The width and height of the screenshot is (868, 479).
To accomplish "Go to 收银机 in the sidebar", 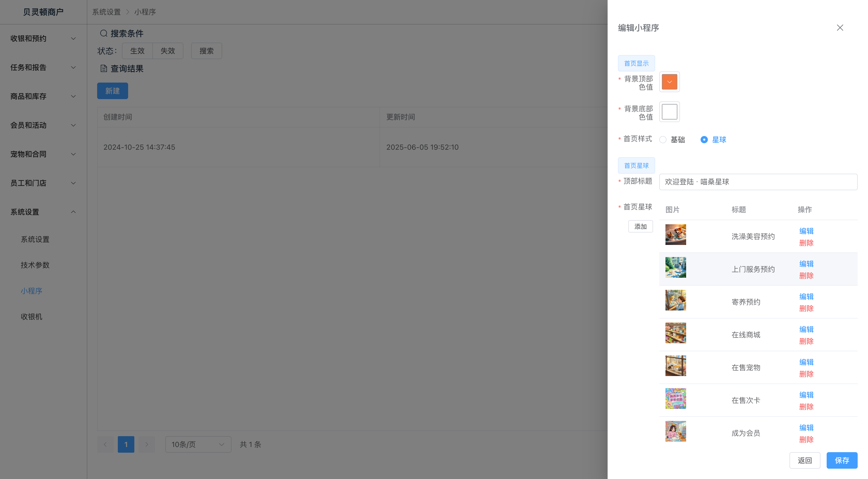I will coord(31,316).
